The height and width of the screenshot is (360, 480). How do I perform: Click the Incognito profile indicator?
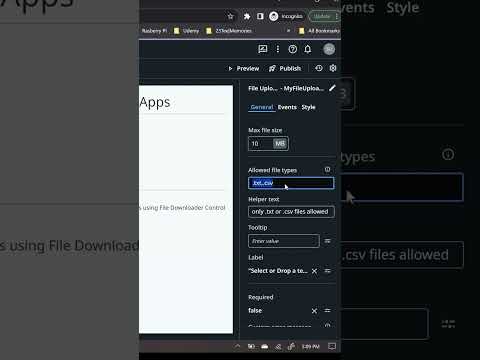pyautogui.click(x=286, y=16)
